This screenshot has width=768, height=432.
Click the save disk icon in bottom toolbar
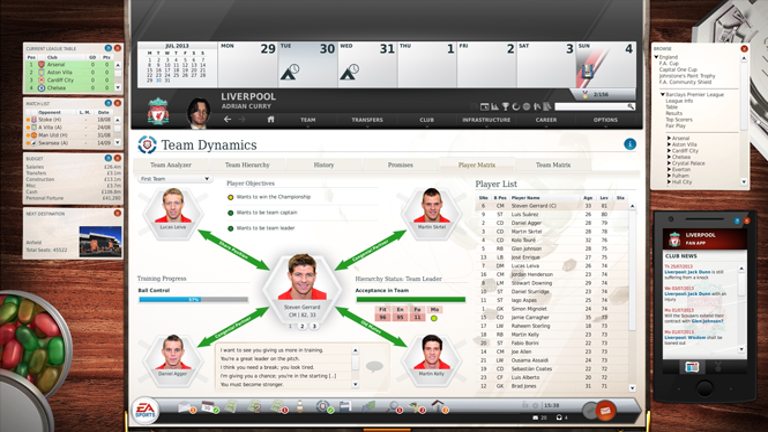[345, 407]
